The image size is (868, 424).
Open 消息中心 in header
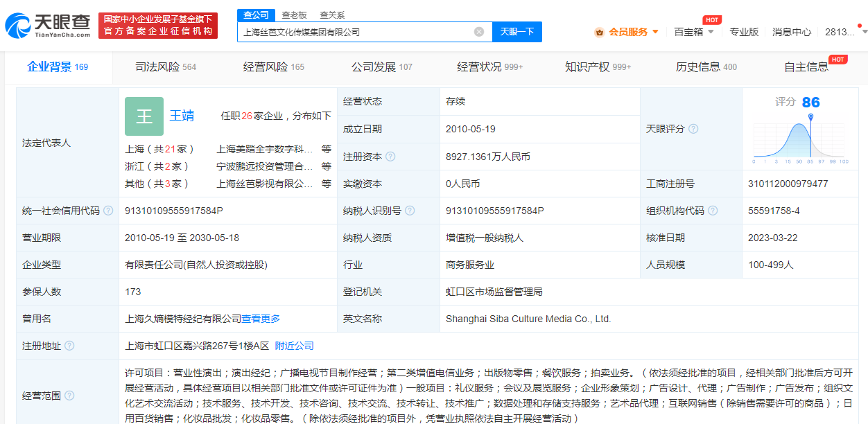click(x=792, y=32)
